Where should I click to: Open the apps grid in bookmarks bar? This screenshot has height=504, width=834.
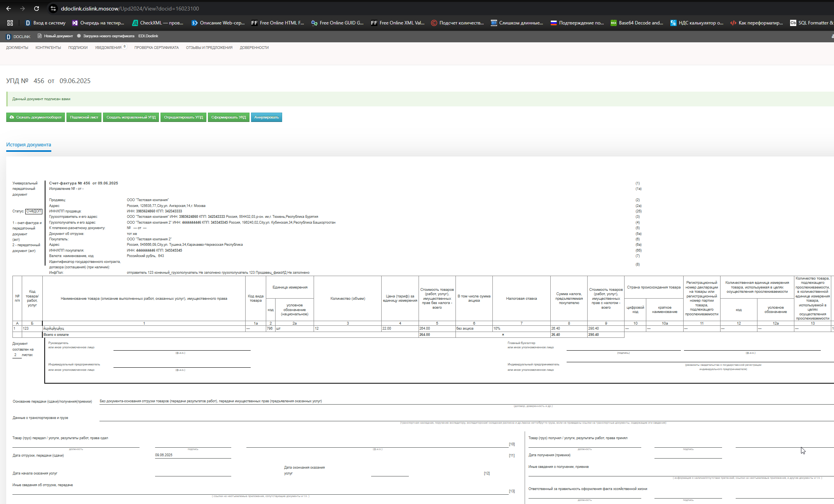pos(10,23)
